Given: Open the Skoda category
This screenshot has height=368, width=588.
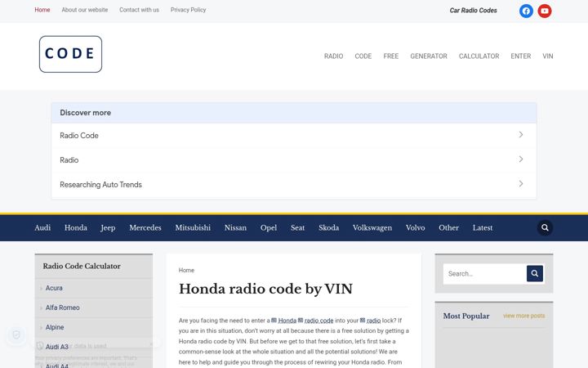Looking at the screenshot, I should point(329,227).
